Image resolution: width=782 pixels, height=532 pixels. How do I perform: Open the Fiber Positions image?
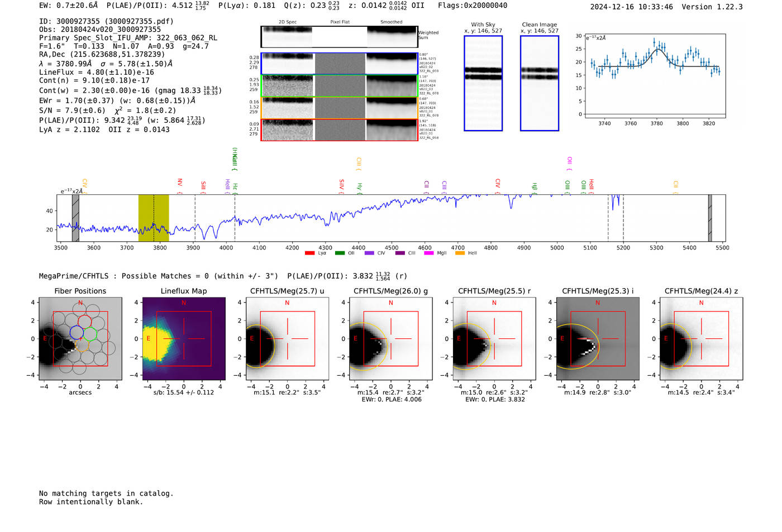80,338
